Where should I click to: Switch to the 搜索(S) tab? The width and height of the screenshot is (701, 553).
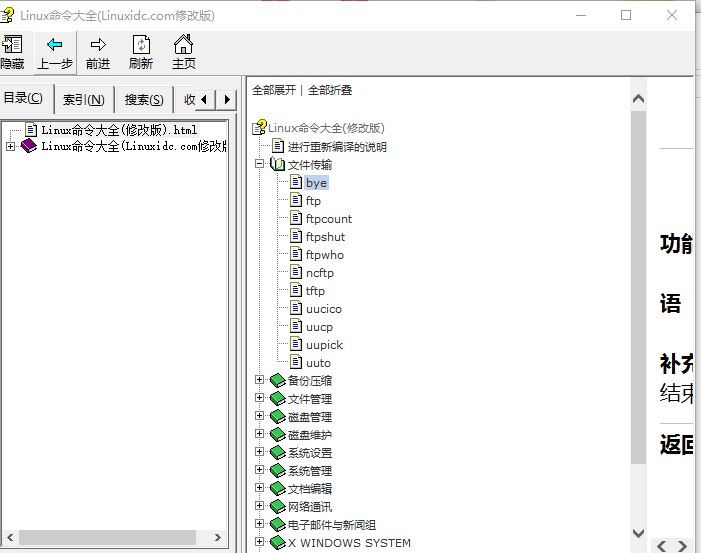[144, 99]
